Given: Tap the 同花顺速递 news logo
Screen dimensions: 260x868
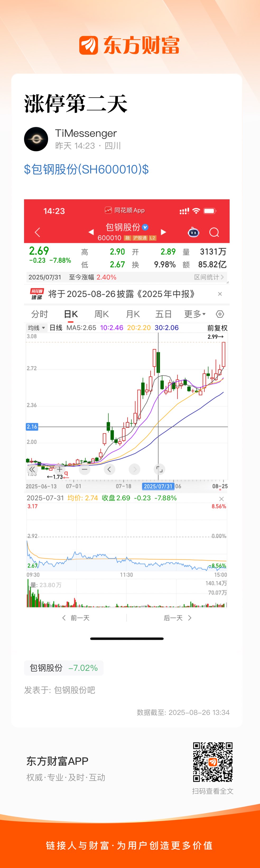Looking at the screenshot, I should 37,294.
